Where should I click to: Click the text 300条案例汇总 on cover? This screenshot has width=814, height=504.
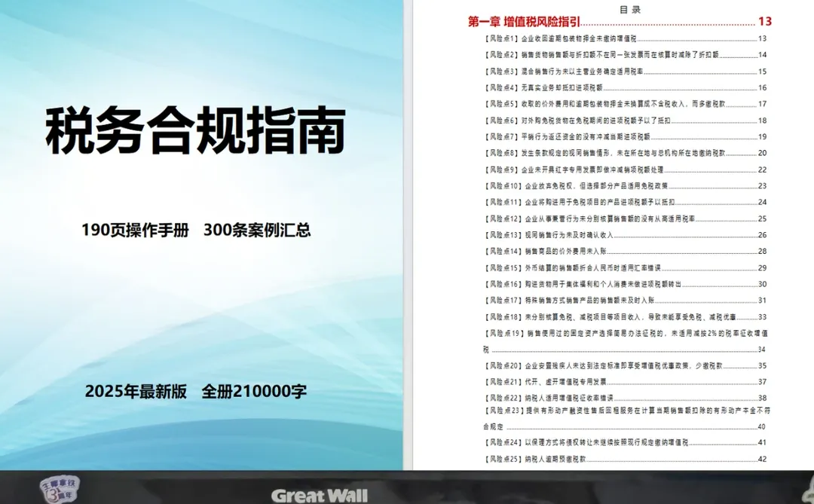point(257,230)
